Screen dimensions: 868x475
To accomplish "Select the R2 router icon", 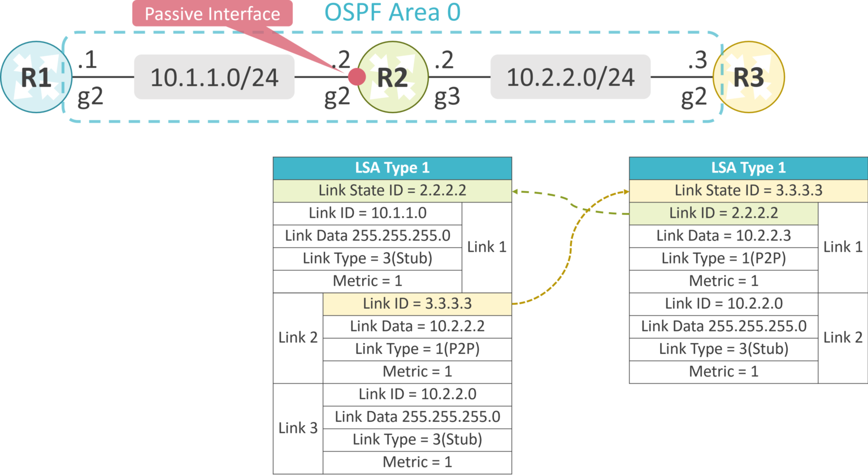I will 393,76.
